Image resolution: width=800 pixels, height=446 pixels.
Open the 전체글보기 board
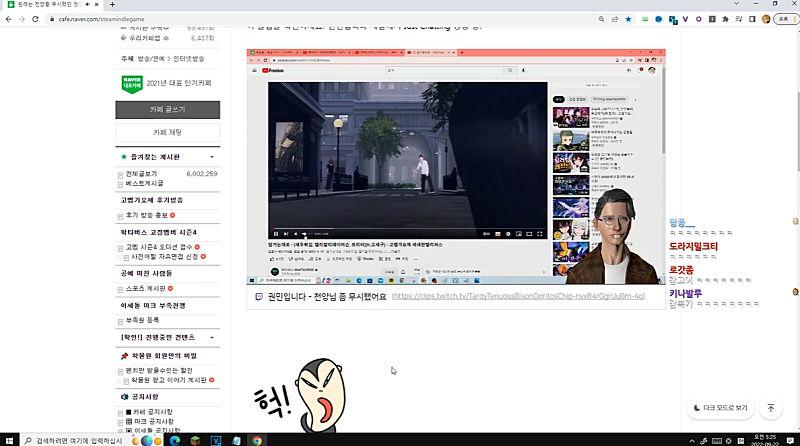pos(141,174)
